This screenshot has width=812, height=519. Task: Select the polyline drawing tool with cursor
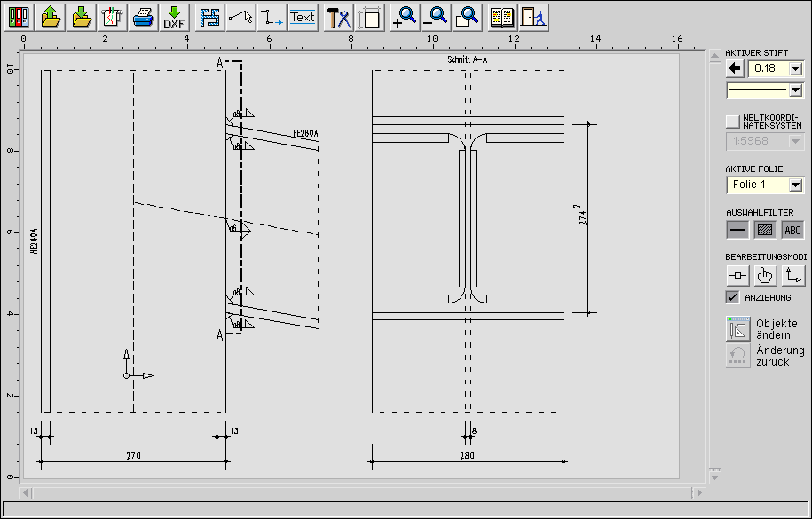(x=240, y=17)
